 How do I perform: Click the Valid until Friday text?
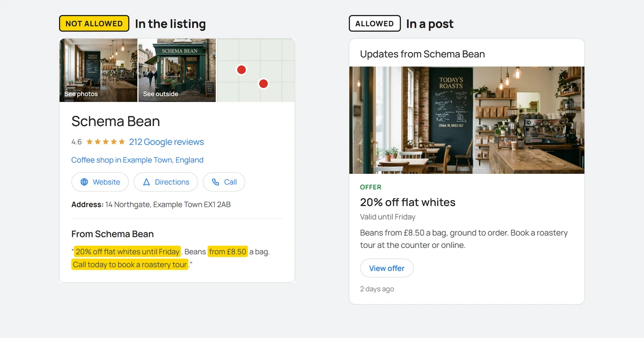388,217
